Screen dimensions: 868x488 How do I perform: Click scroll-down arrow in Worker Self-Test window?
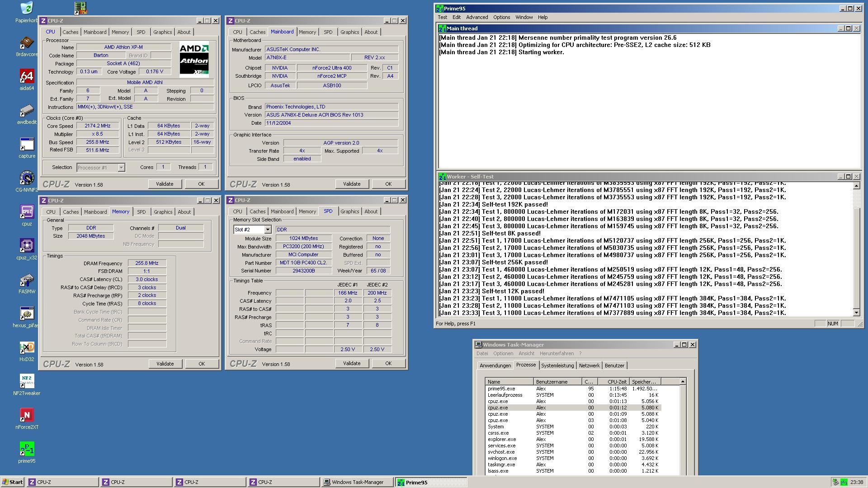click(x=856, y=313)
